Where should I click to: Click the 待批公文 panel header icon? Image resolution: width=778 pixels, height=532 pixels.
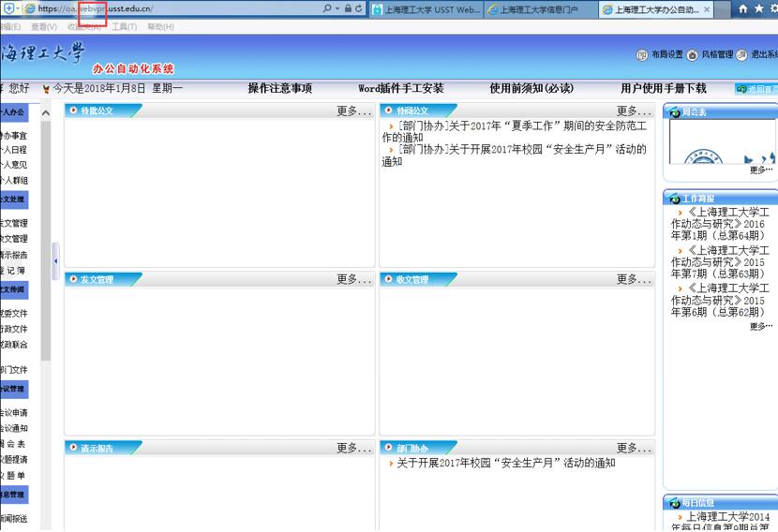click(73, 111)
